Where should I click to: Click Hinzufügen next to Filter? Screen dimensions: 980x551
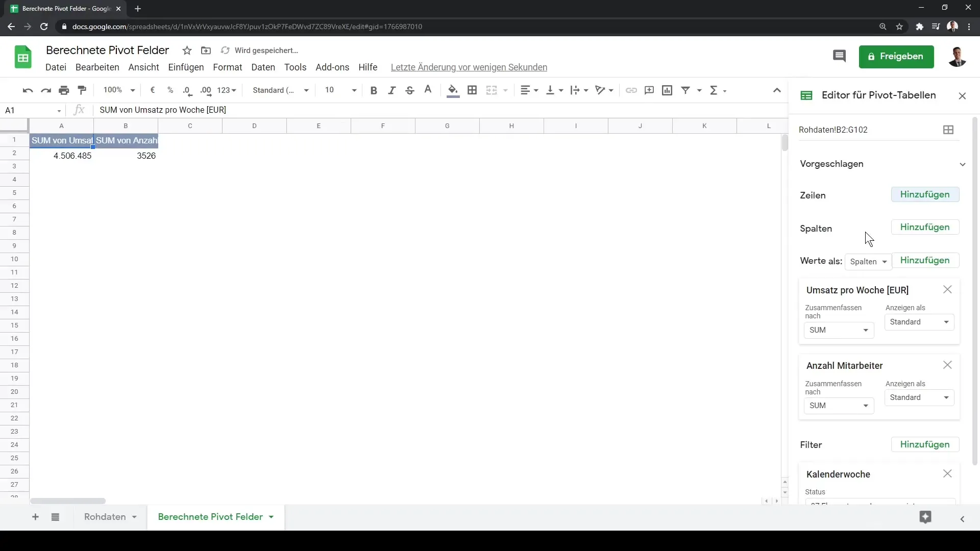coord(925,445)
